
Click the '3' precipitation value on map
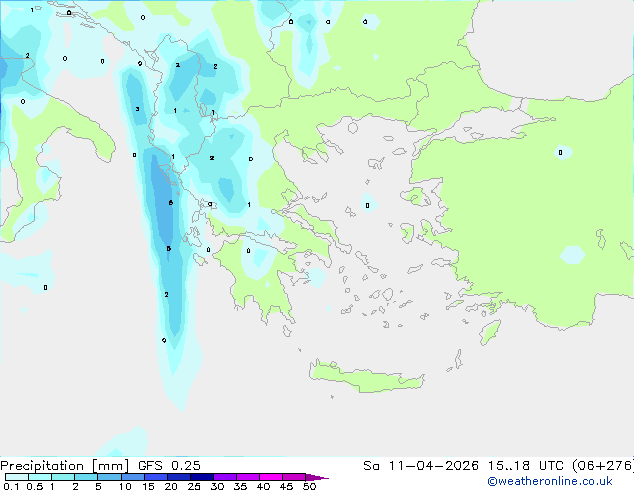coord(137,109)
